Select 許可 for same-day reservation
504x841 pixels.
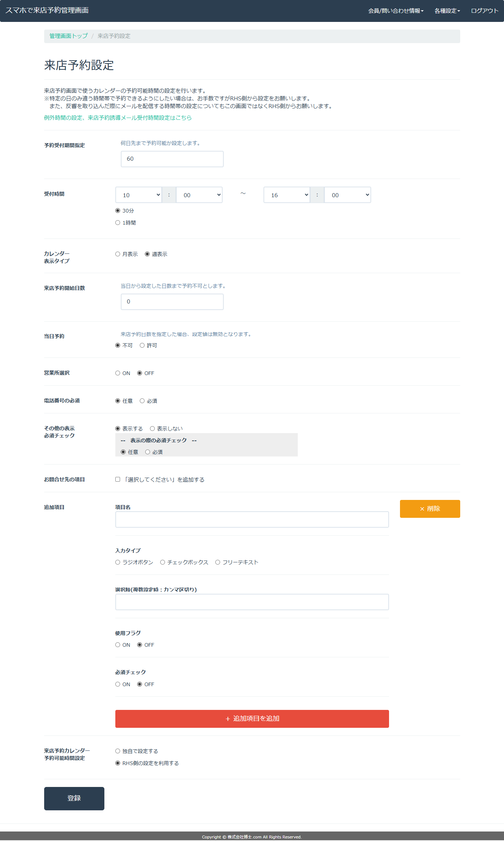(142, 345)
